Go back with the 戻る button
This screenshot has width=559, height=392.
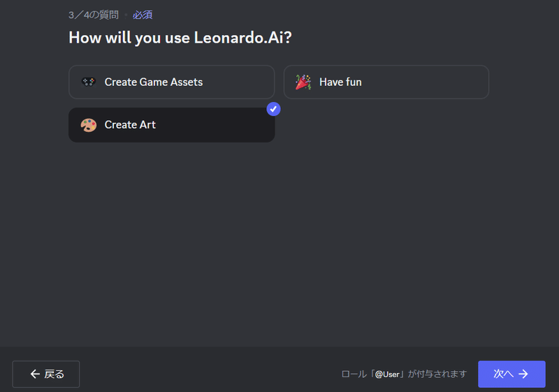tap(46, 374)
